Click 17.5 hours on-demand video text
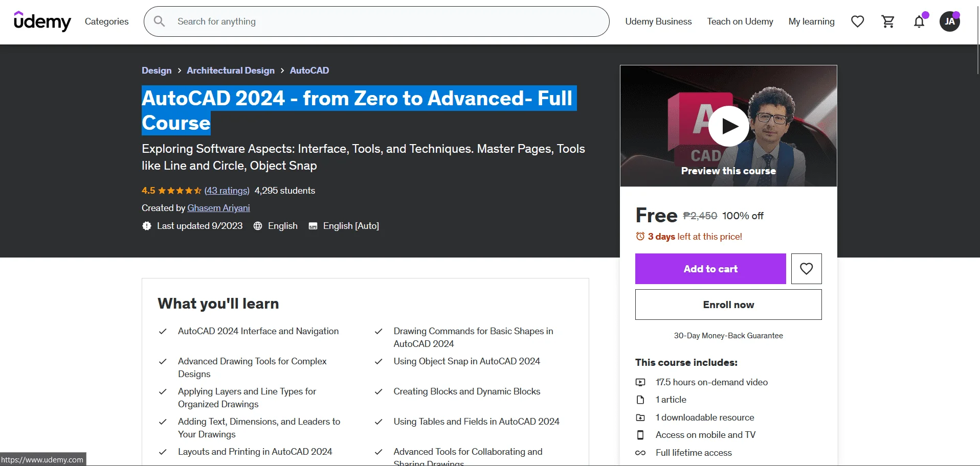Viewport: 980px width, 466px height. (711, 382)
